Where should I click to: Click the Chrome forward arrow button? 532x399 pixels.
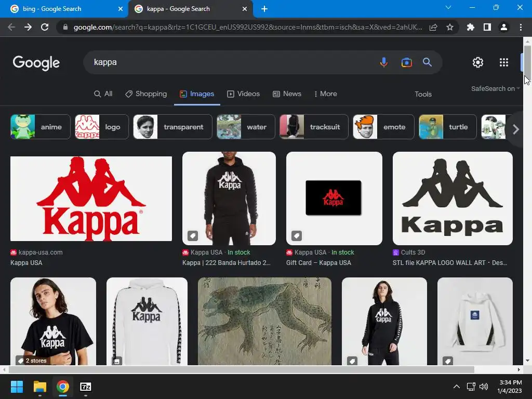[28, 27]
